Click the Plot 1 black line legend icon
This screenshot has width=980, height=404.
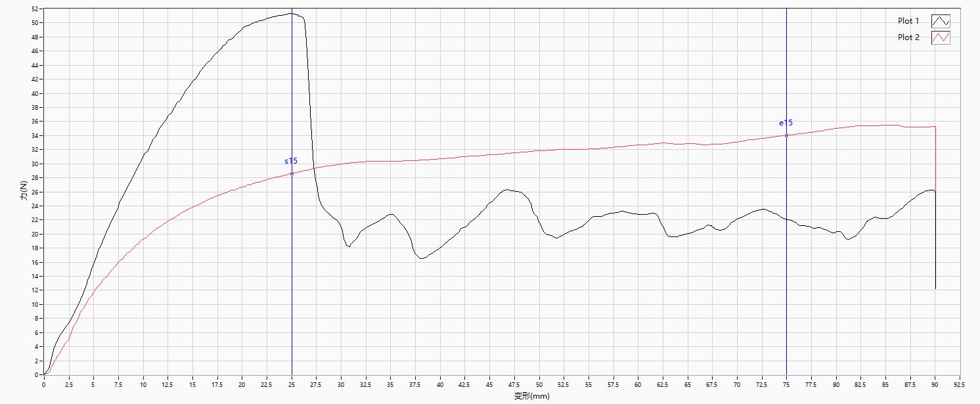[x=941, y=21]
